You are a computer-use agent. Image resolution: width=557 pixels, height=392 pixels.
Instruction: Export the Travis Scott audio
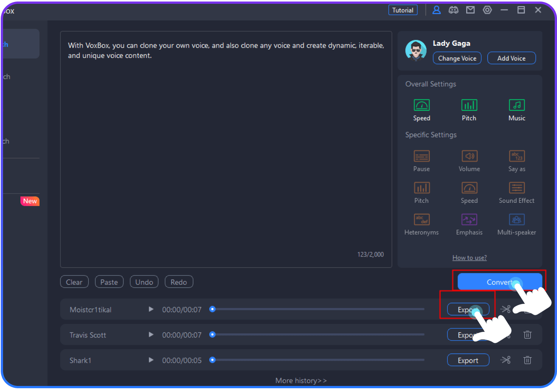(468, 335)
